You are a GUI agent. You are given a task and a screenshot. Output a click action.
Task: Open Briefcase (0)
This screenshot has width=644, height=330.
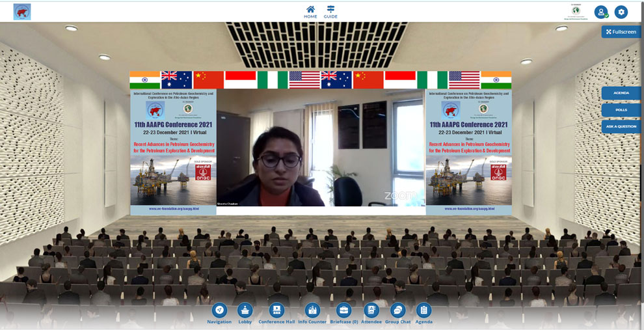pyautogui.click(x=343, y=314)
